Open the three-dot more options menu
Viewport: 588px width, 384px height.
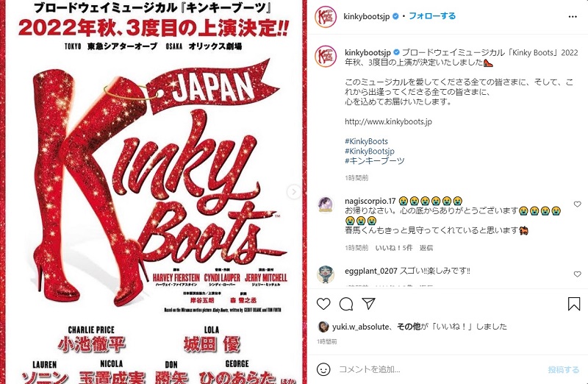click(573, 16)
